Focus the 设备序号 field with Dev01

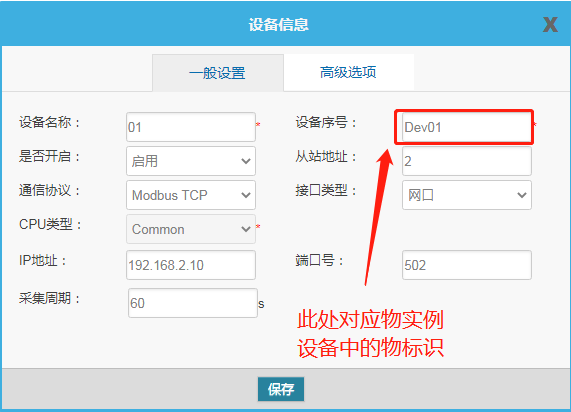click(466, 127)
